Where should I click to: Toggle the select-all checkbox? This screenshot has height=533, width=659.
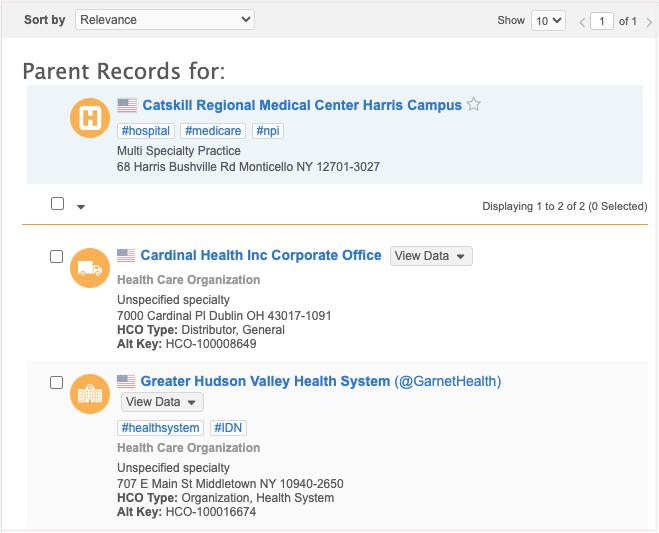pyautogui.click(x=58, y=203)
